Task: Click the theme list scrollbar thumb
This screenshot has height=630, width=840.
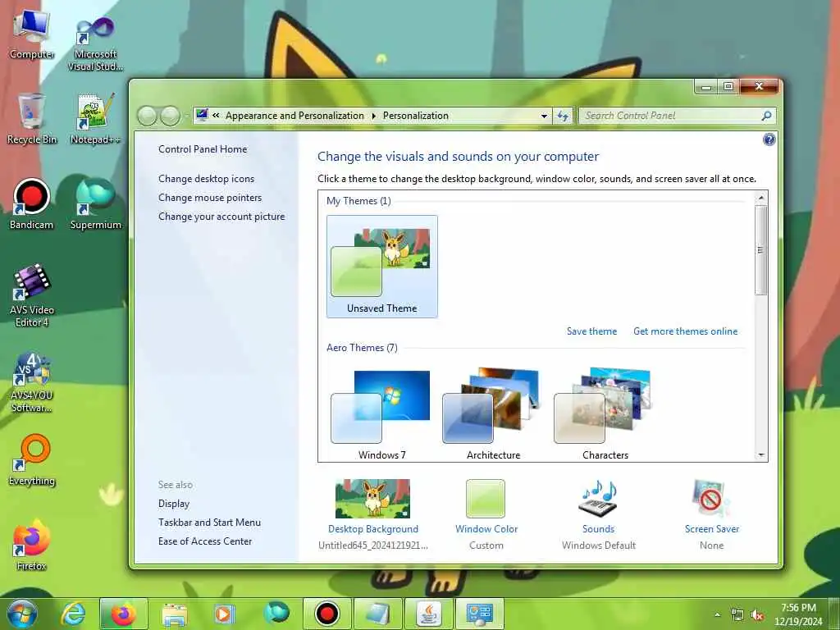Action: click(760, 249)
